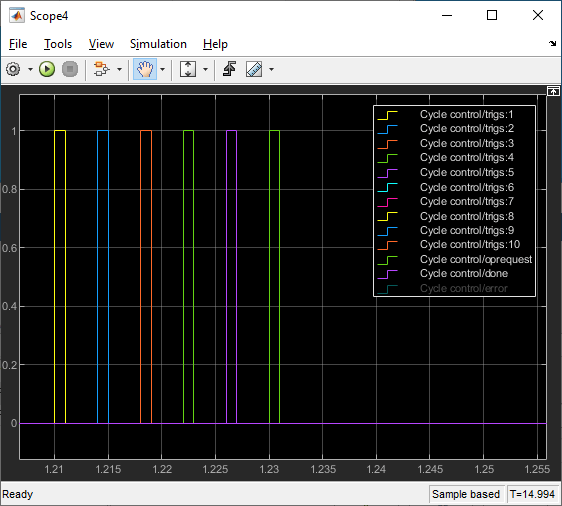562x506 pixels.
Task: Expand the axes scaling dropdown arrow
Action: click(x=205, y=70)
